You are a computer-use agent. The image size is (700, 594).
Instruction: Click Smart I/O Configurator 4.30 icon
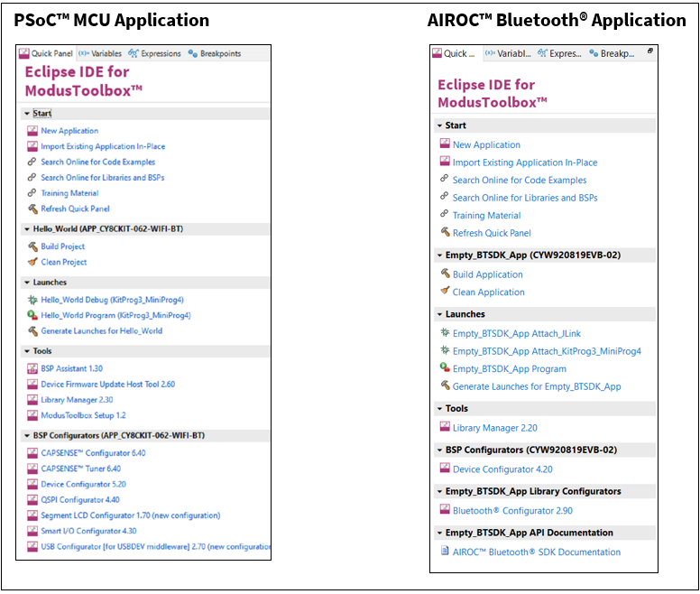coord(32,531)
